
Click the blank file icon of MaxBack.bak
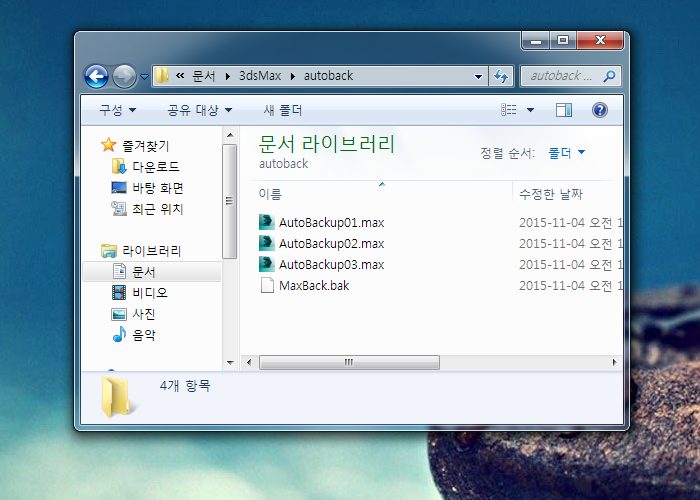click(x=267, y=285)
